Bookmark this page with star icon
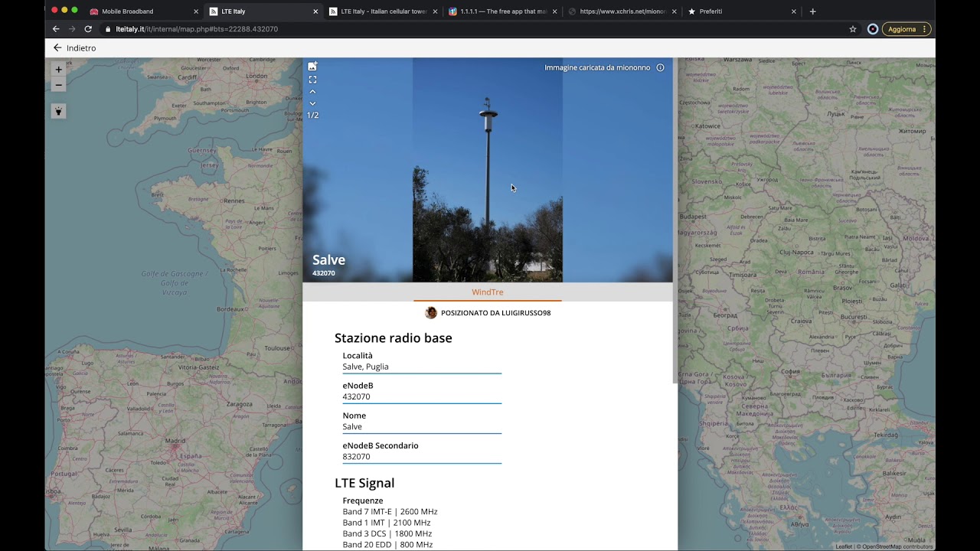Screen dimensions: 980x551 coord(853,29)
